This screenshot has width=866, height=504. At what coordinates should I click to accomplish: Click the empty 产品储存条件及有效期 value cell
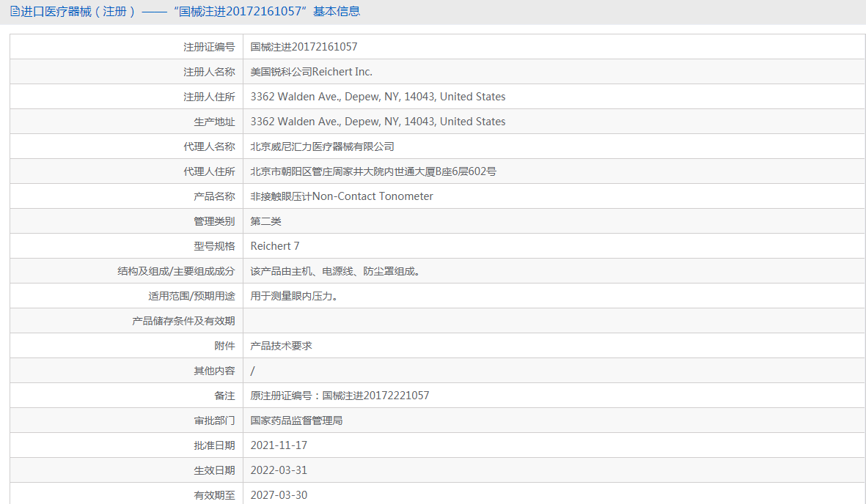(x=554, y=321)
